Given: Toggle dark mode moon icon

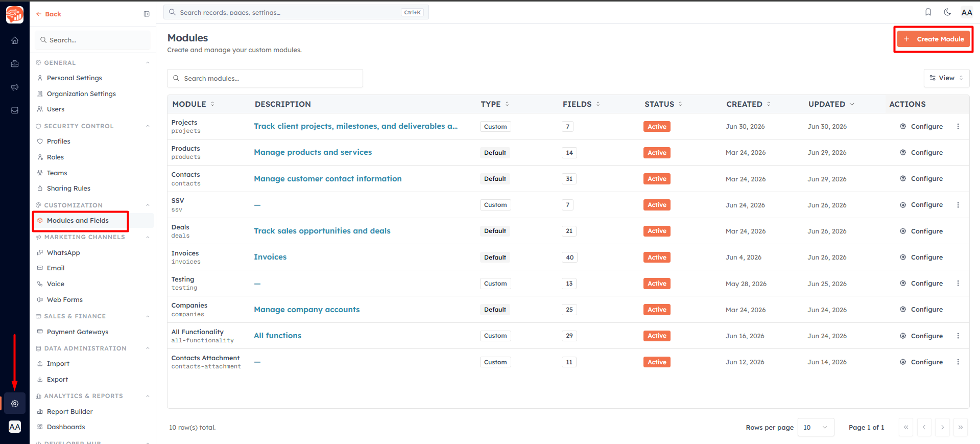Looking at the screenshot, I should [x=947, y=12].
